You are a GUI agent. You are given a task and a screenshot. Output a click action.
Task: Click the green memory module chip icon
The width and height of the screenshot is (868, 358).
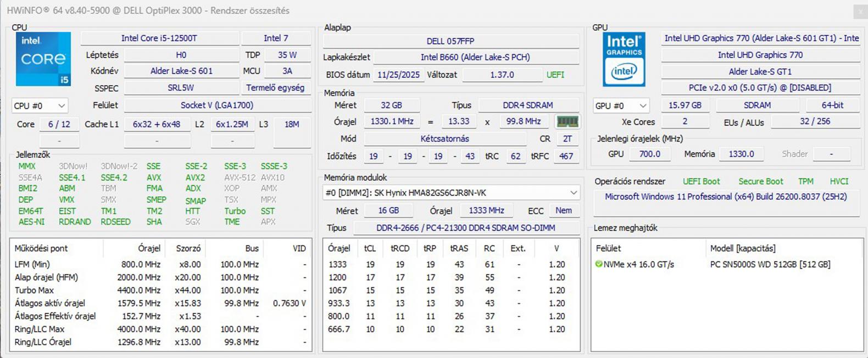coord(567,121)
